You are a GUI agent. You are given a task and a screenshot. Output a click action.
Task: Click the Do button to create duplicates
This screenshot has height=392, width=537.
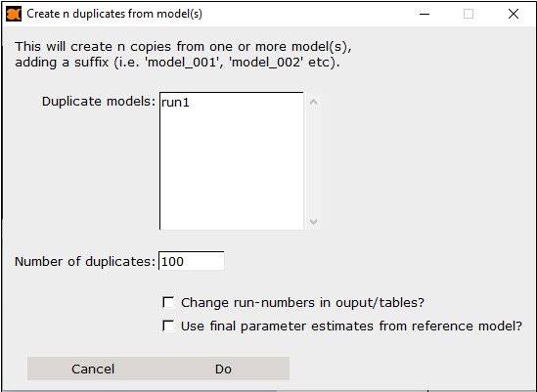pyautogui.click(x=223, y=369)
